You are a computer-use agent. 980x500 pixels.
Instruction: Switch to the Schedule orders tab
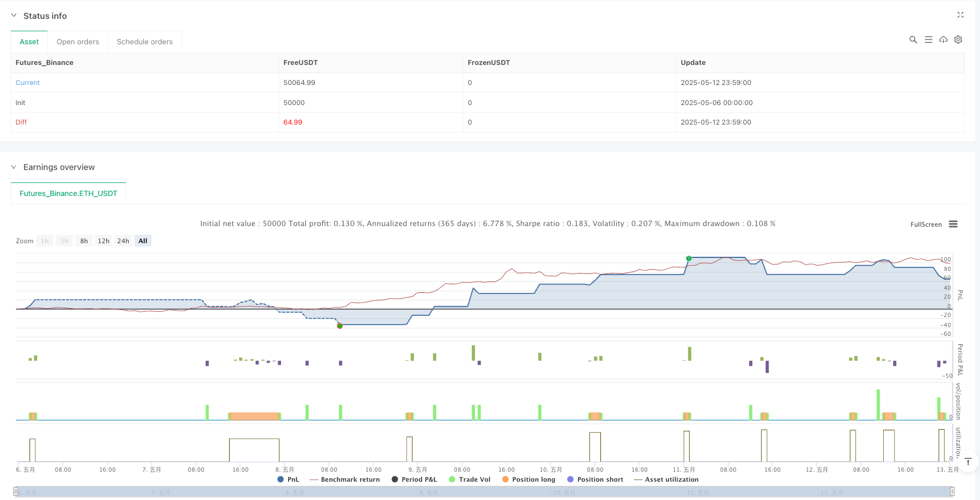tap(145, 42)
